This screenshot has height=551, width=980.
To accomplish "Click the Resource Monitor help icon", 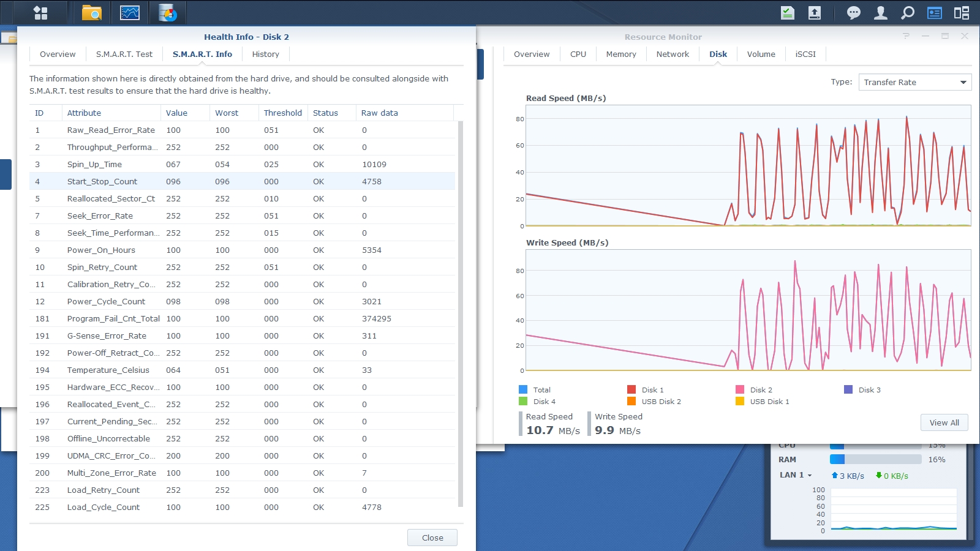I will coord(906,36).
